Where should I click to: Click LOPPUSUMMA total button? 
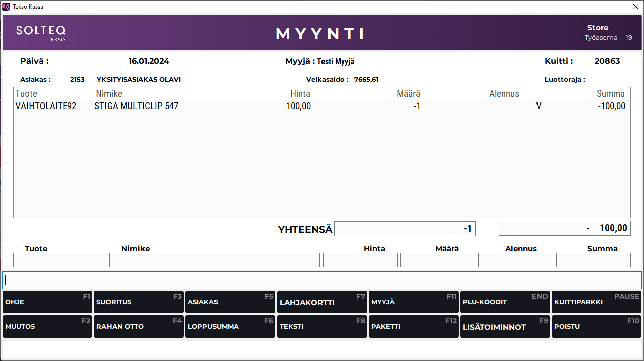coord(230,326)
